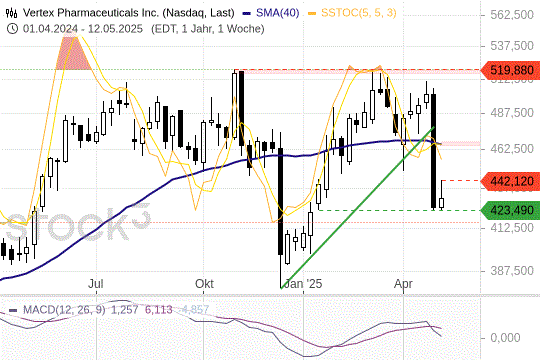The width and height of the screenshot is (540, 360).
Task: Click the 423,490 green price tag
Action: tap(510, 210)
